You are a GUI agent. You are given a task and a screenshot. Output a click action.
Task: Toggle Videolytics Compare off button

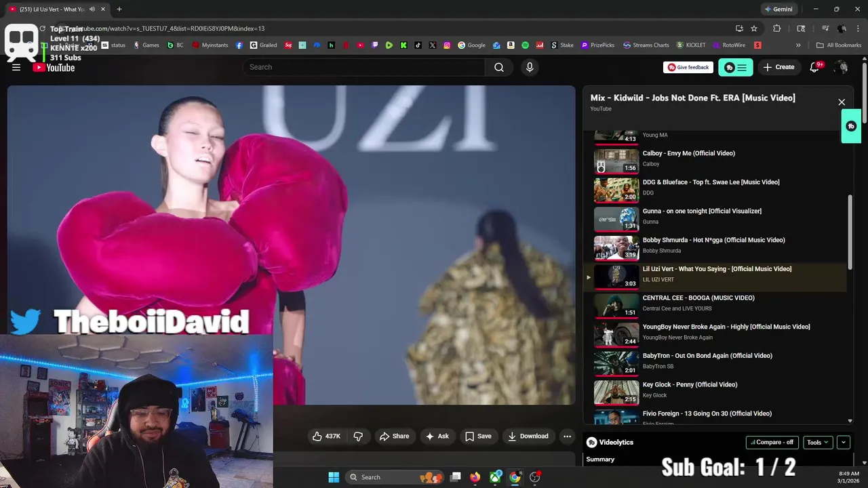click(772, 442)
